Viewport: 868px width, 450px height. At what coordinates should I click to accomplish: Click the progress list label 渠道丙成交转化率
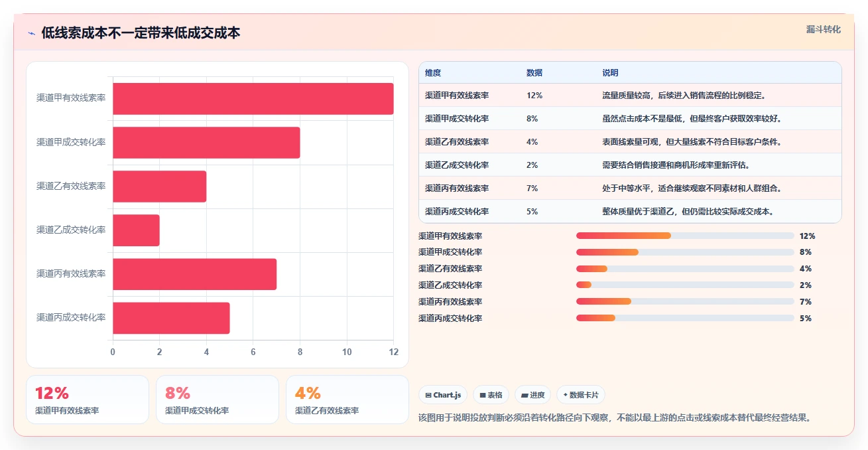[x=450, y=319]
